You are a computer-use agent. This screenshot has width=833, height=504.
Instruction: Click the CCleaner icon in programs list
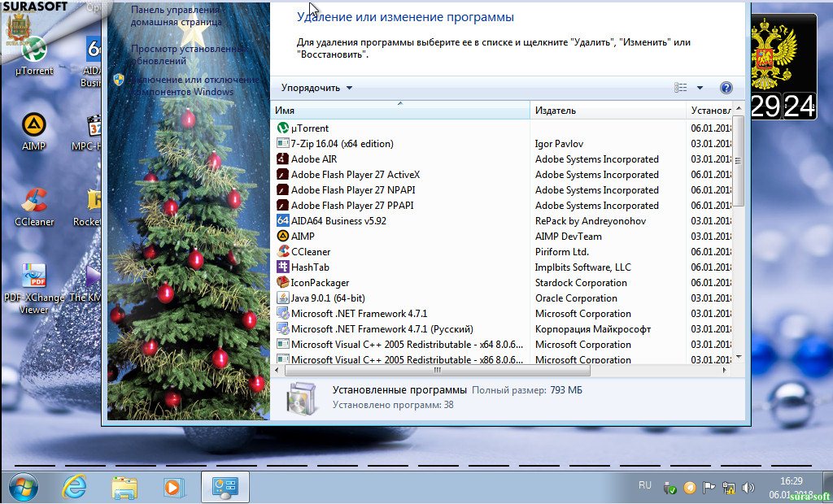pos(282,251)
